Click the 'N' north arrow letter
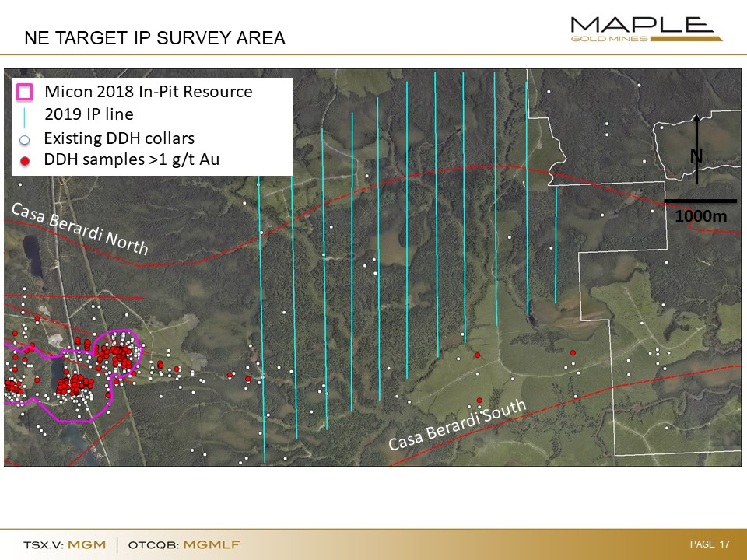747x560 pixels. click(x=696, y=156)
